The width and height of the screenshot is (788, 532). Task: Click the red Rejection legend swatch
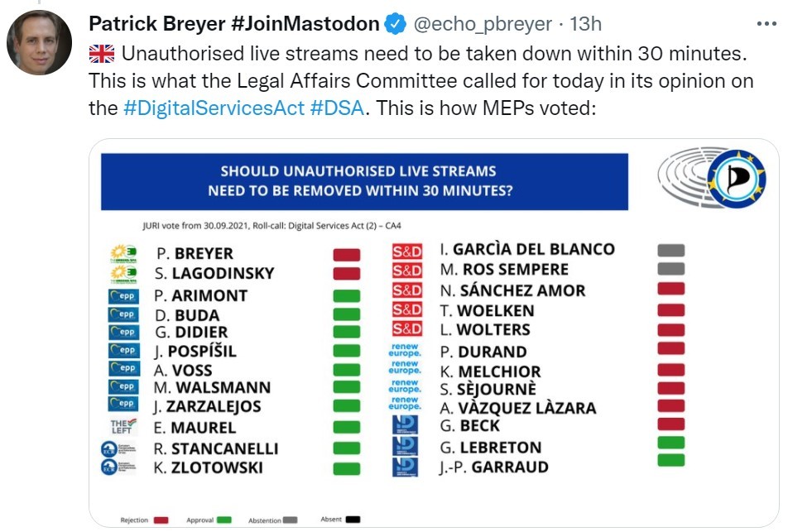click(x=161, y=520)
